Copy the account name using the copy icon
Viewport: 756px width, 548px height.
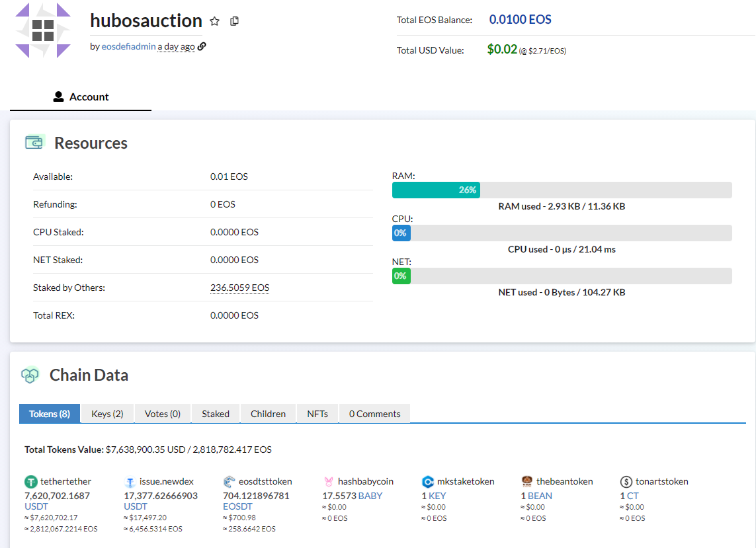234,21
